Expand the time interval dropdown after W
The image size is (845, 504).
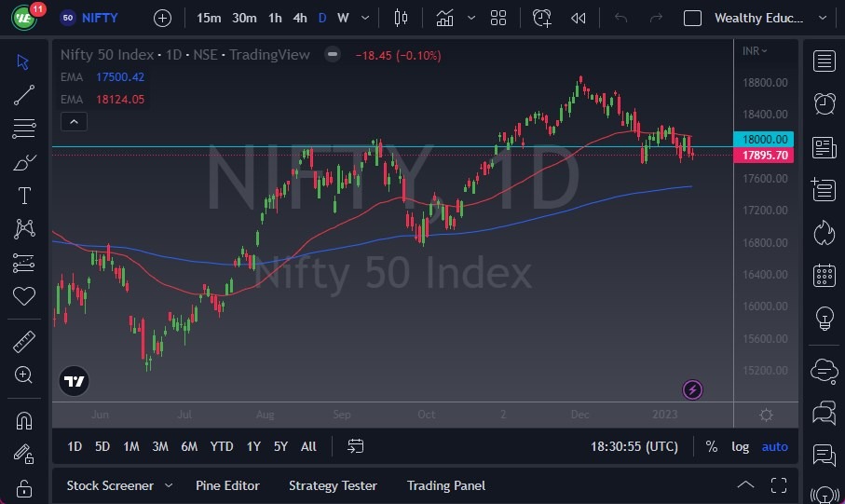[364, 18]
